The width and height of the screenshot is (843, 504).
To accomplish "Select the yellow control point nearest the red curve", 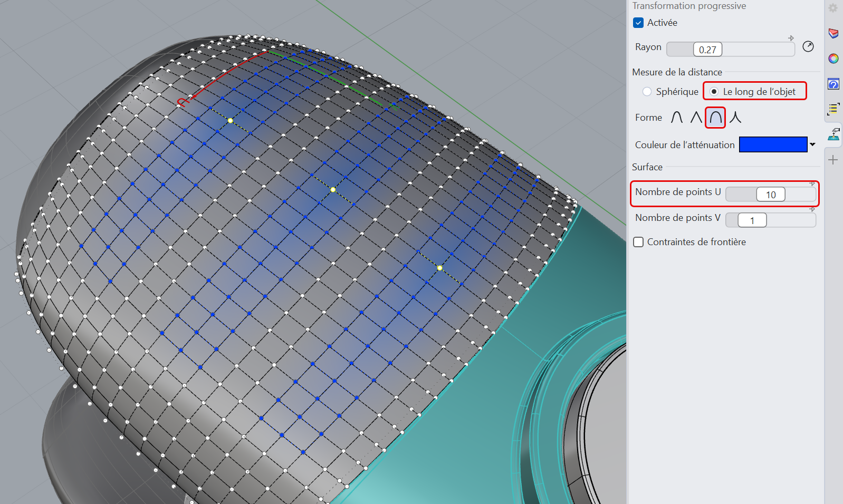I will click(x=230, y=121).
